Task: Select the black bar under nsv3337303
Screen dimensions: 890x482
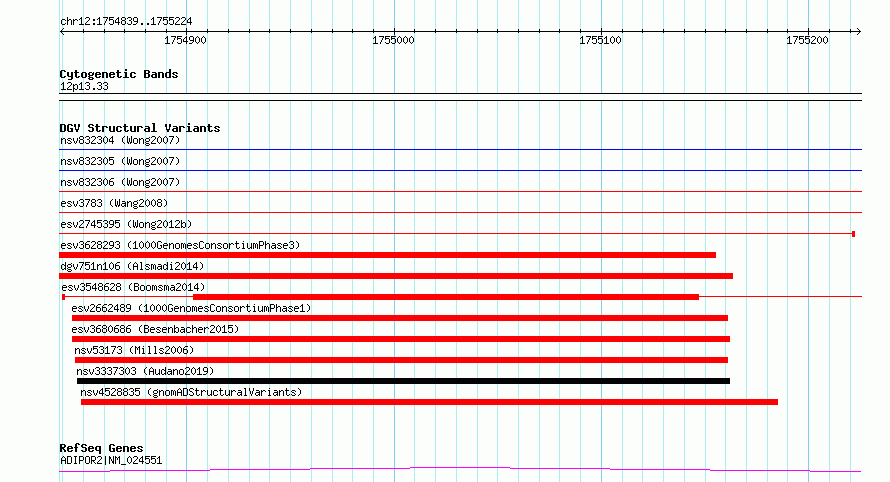Action: [403, 381]
